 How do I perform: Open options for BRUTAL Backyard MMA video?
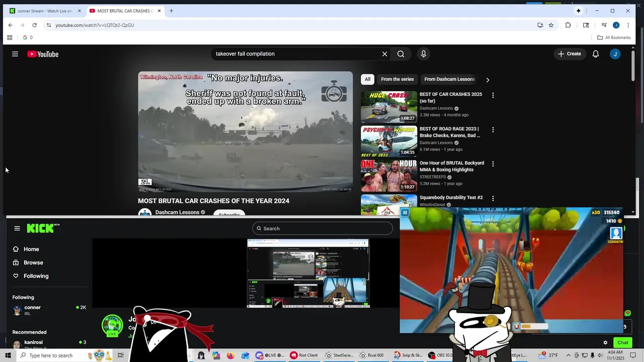[x=493, y=164]
